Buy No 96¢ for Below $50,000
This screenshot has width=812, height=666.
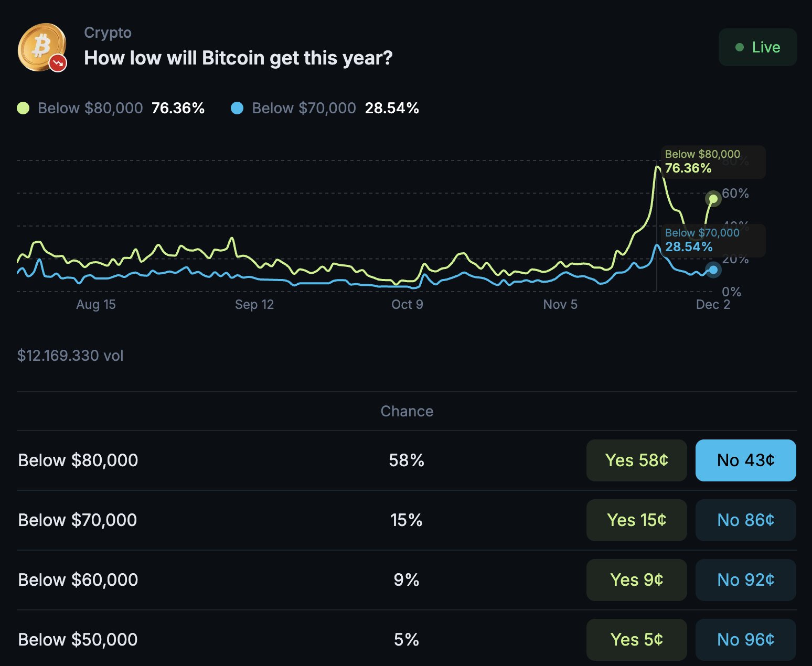pos(745,640)
